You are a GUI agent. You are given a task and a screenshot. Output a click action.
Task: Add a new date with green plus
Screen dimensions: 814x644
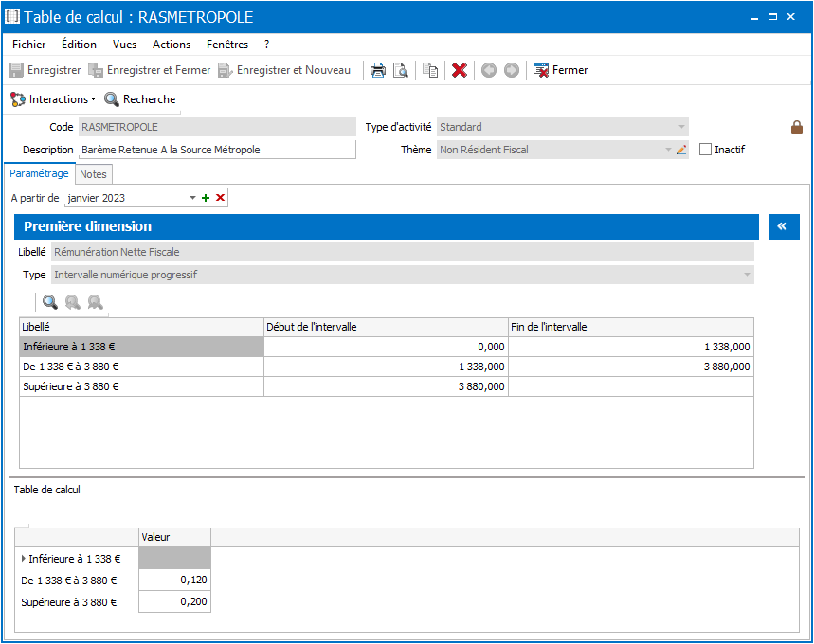coord(206,198)
